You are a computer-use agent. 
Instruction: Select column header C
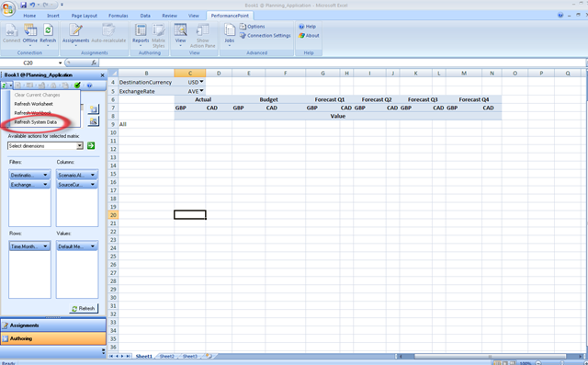(x=190, y=74)
